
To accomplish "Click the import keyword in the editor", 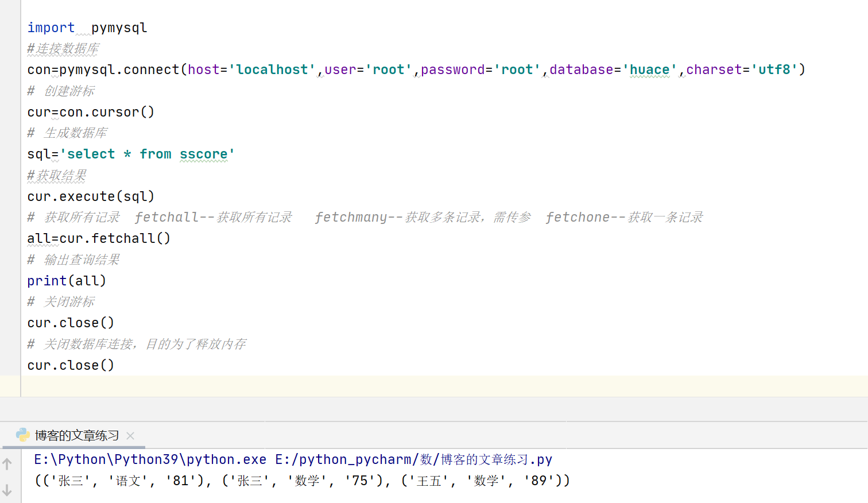I will click(x=51, y=27).
